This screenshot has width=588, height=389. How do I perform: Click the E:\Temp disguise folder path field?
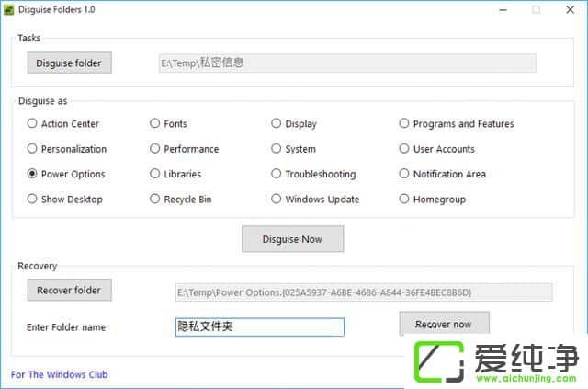(347, 63)
